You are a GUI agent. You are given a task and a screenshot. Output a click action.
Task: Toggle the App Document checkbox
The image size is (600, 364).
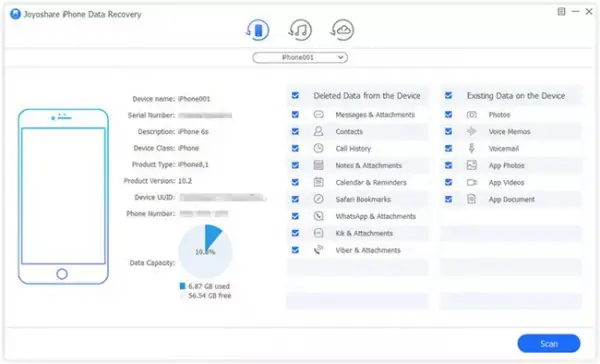[448, 199]
